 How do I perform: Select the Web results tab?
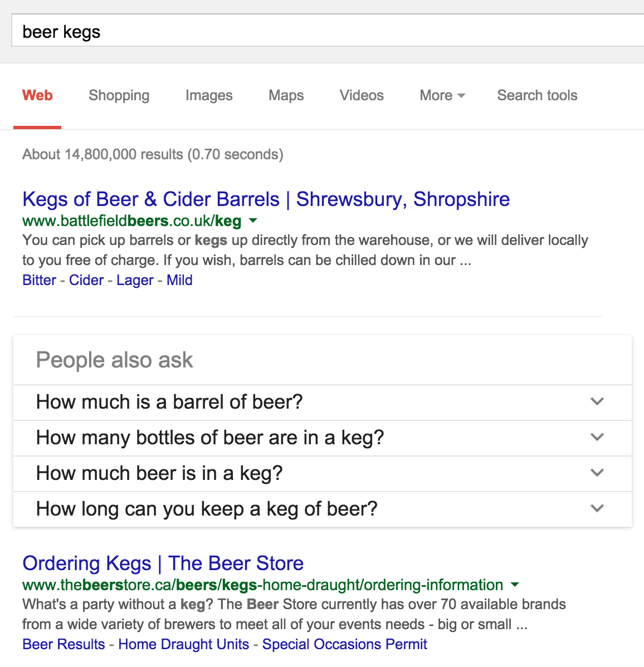pyautogui.click(x=37, y=95)
